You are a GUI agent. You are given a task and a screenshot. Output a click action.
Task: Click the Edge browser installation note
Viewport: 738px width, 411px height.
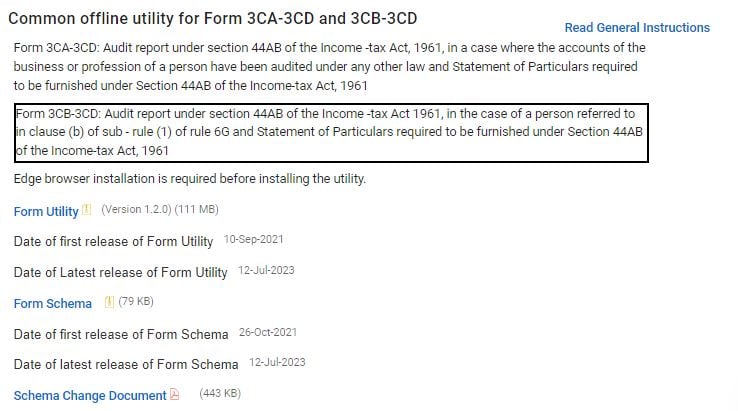pyautogui.click(x=190, y=179)
